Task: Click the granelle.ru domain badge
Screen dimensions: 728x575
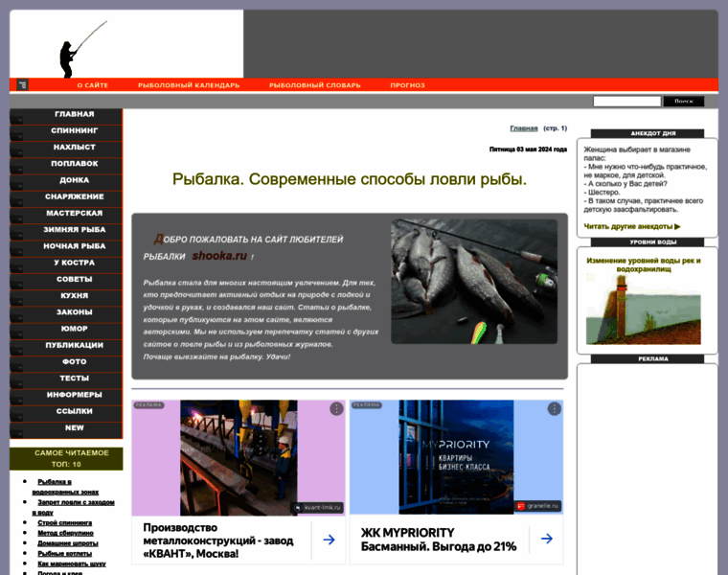Action: [x=538, y=506]
